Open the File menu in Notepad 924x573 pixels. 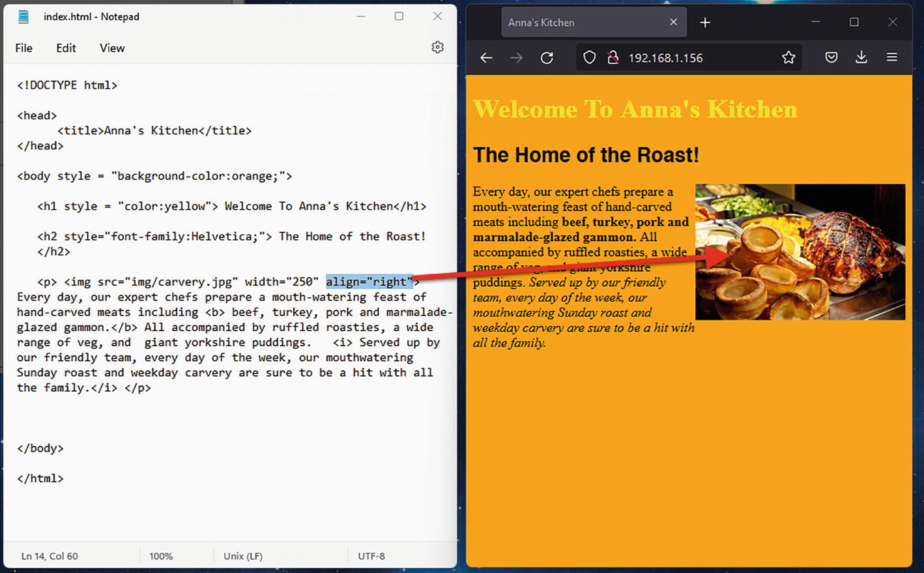[x=23, y=48]
